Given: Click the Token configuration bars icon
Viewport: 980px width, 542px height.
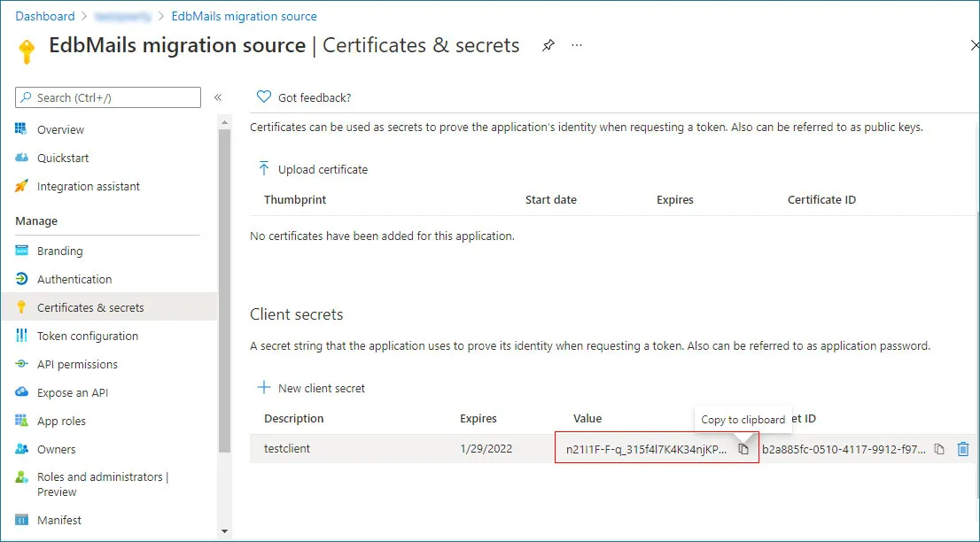Looking at the screenshot, I should (21, 336).
